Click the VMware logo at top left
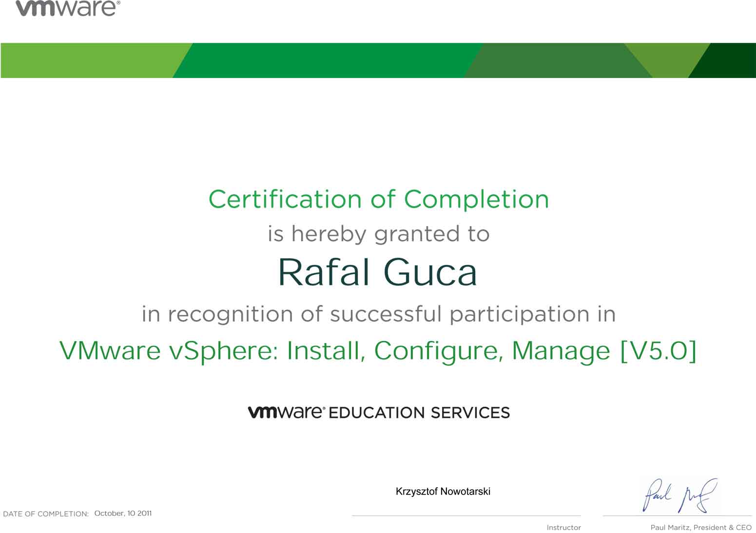The height and width of the screenshot is (533, 756). 68,8
